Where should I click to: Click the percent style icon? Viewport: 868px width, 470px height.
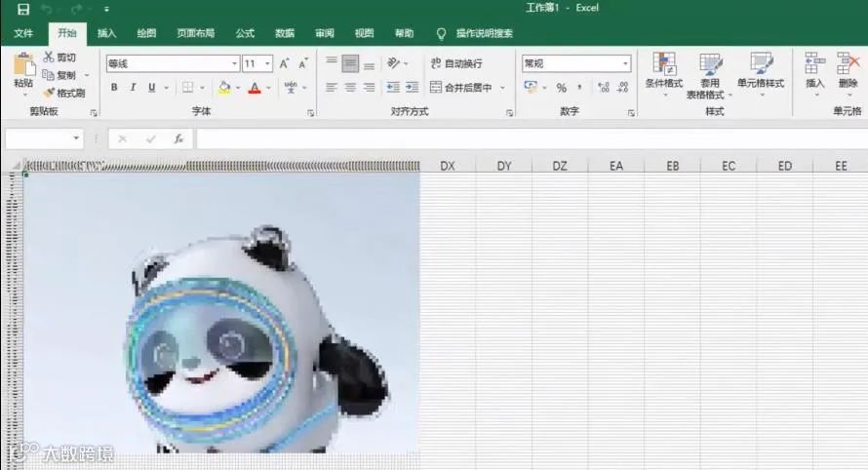point(562,88)
